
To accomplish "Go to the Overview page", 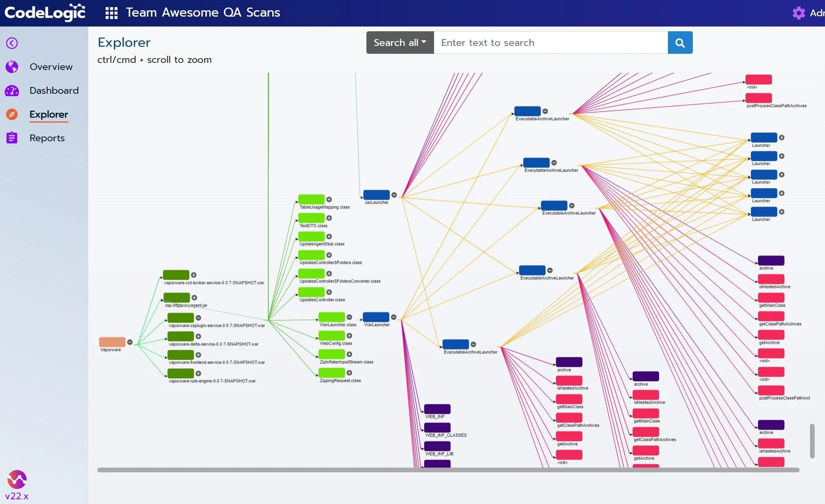I will 51,67.
